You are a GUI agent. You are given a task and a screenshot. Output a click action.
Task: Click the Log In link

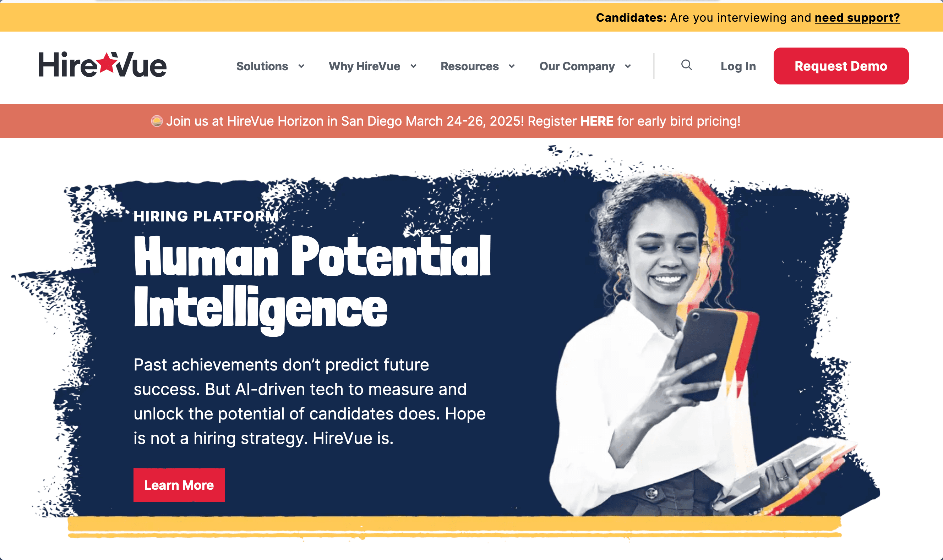click(x=738, y=66)
